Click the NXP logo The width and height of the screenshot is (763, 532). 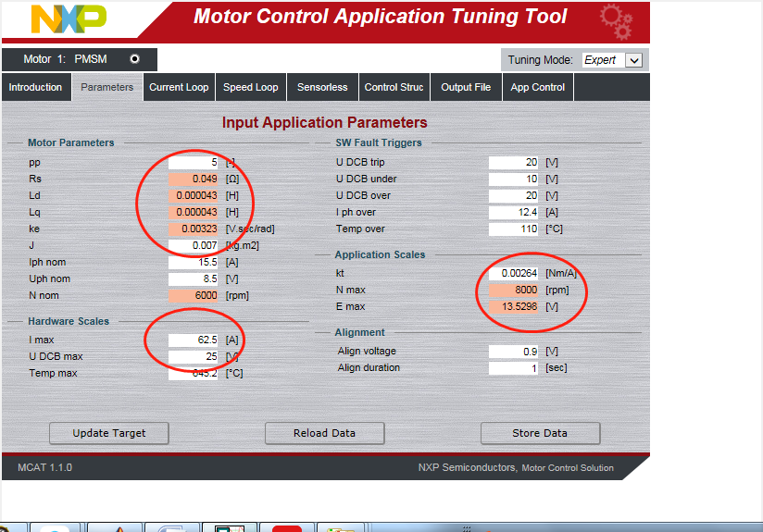tap(69, 19)
